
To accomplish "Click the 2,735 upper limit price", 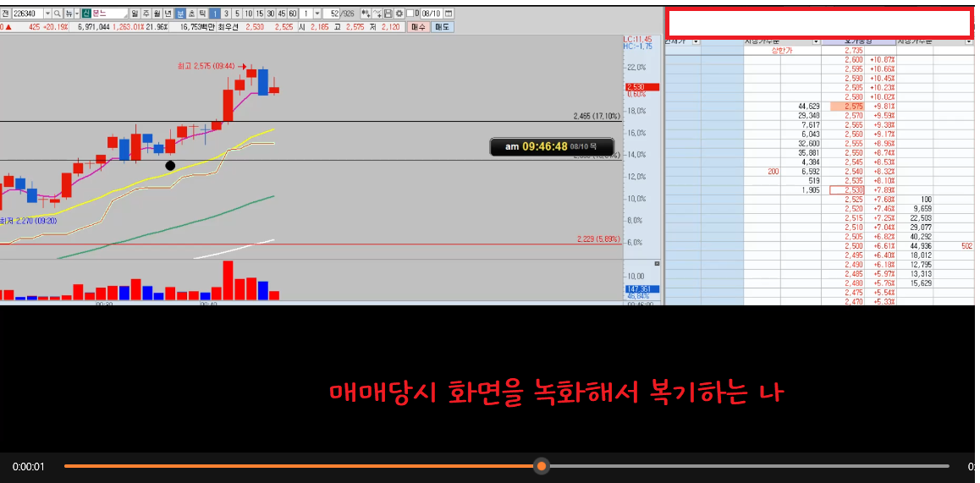I will 853,51.
